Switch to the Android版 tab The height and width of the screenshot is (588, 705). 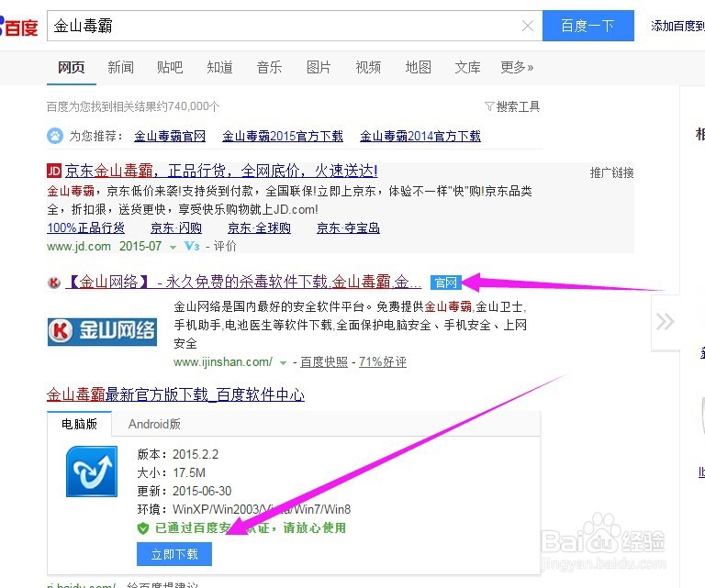[x=154, y=424]
